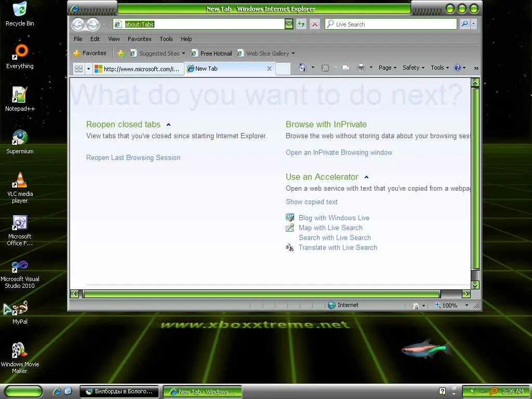Expand recent pages dropdown beside Forward button
532x399 pixels.
coord(104,24)
